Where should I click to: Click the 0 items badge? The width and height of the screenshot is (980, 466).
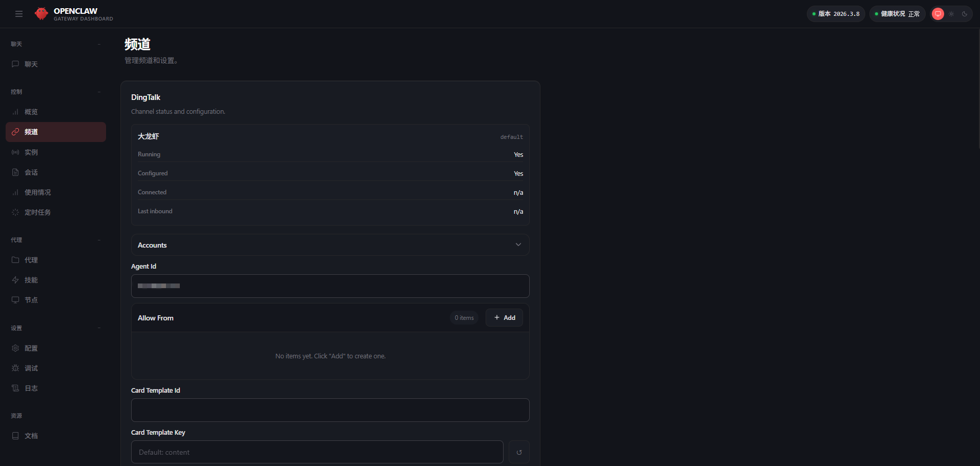pyautogui.click(x=464, y=318)
